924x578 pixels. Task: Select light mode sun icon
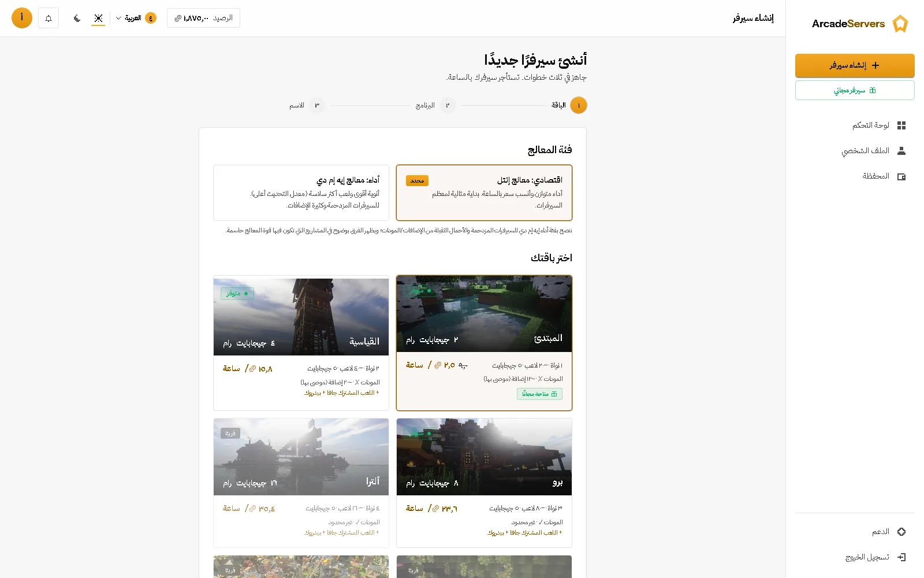[x=98, y=18]
